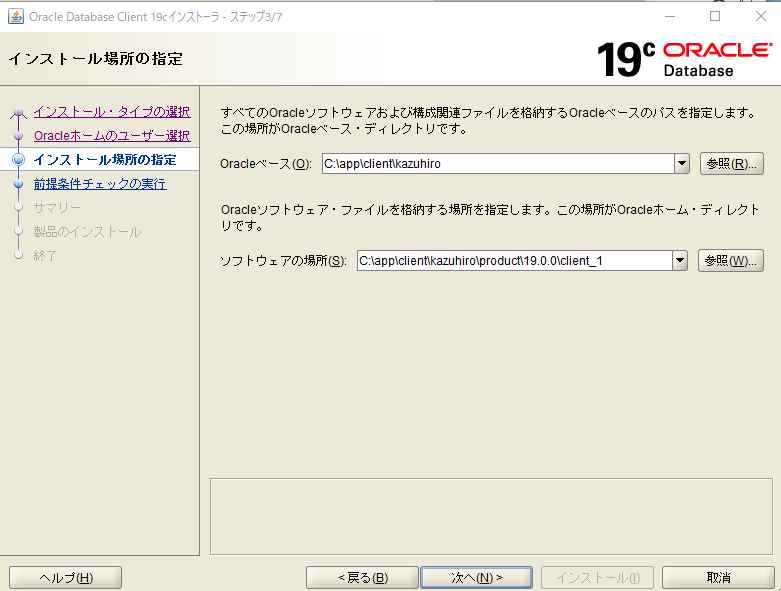Click the Oracle 19c Database logo
Screen dimensions: 781x591
click(684, 60)
